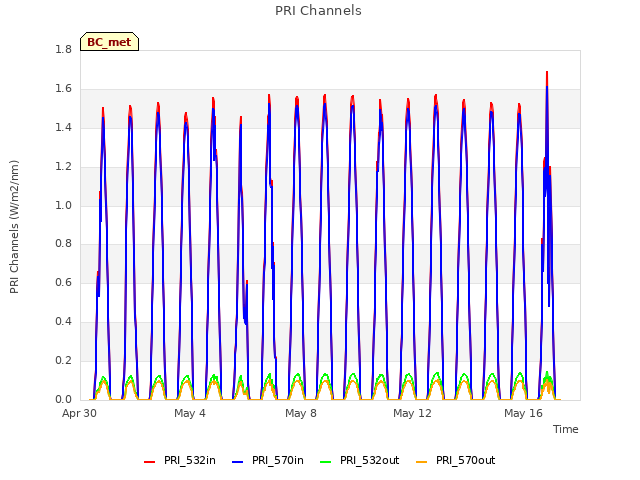This screenshot has width=640, height=480.
Task: Click the 1.0 y-axis tick label
Action: click(x=63, y=205)
